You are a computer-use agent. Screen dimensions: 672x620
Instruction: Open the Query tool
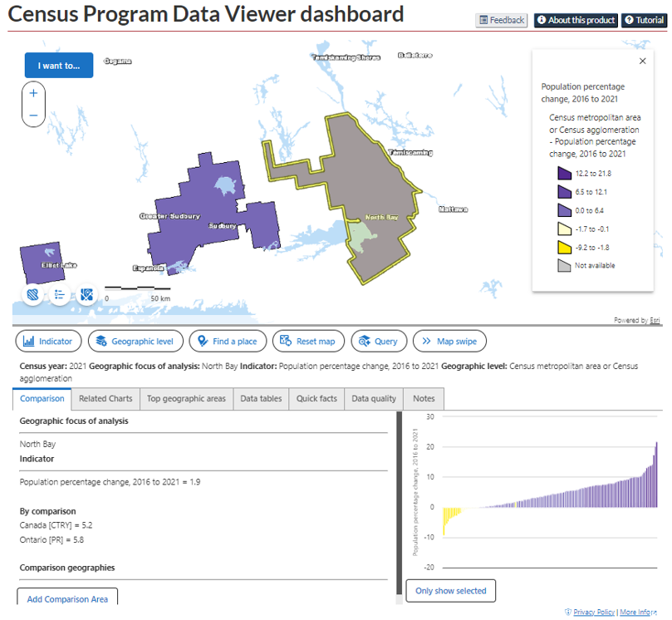378,341
